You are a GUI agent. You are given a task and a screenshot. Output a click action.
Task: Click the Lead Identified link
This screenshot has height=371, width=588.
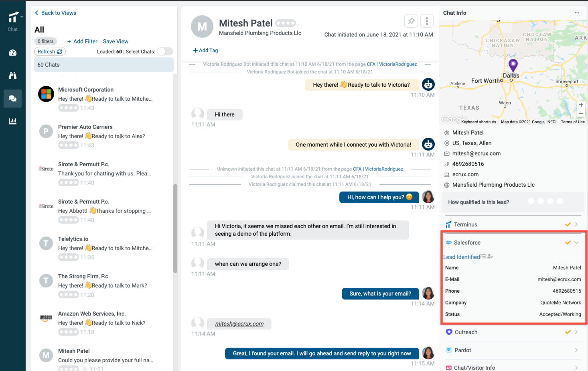click(462, 257)
